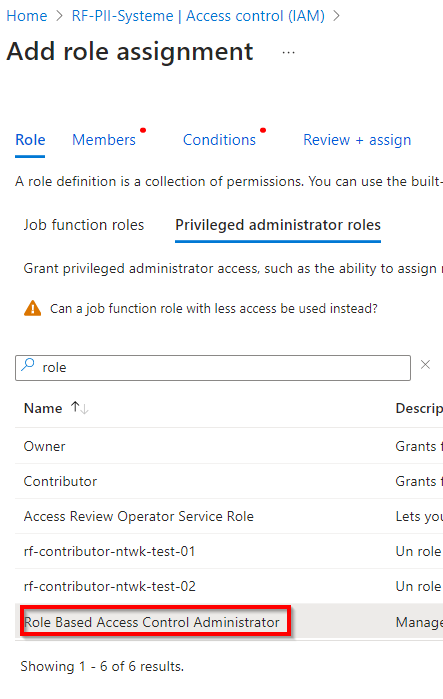The width and height of the screenshot is (443, 699).
Task: Click chevron after Access control (IAM)
Action: coord(336,16)
